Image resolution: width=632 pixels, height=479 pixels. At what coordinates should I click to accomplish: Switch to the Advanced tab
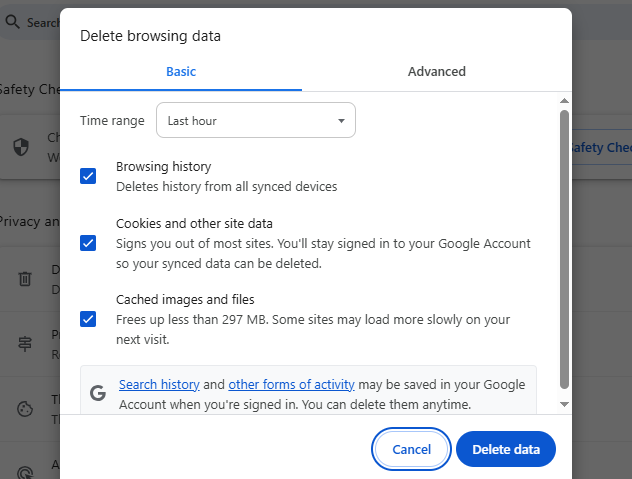pyautogui.click(x=436, y=72)
